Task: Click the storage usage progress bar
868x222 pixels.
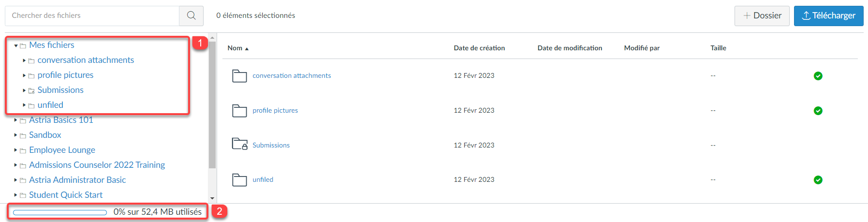Action: (60, 212)
